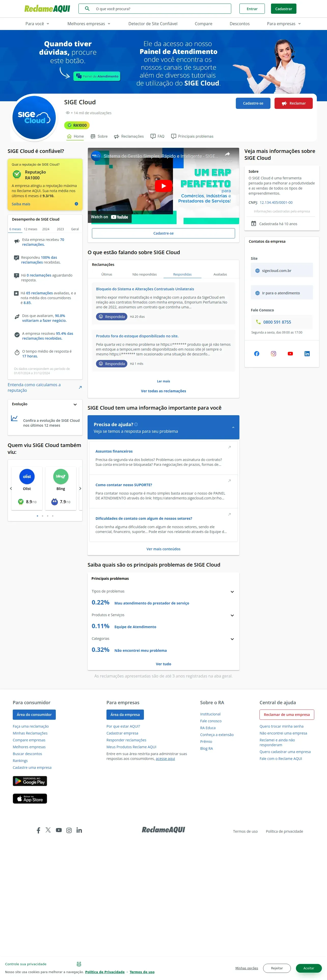This screenshot has height=980, width=327.
Task: Click the footer YouTube icon
Action: (59, 830)
